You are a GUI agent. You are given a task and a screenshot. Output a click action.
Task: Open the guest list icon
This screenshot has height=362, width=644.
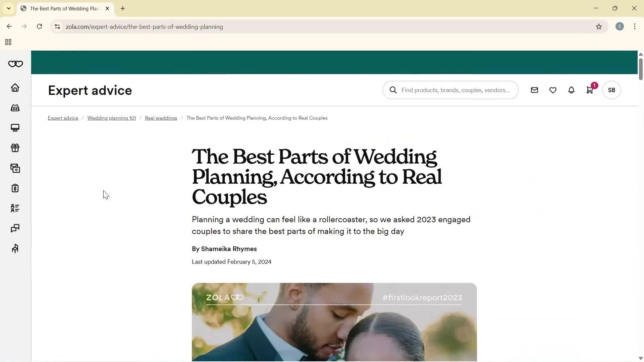(x=15, y=208)
